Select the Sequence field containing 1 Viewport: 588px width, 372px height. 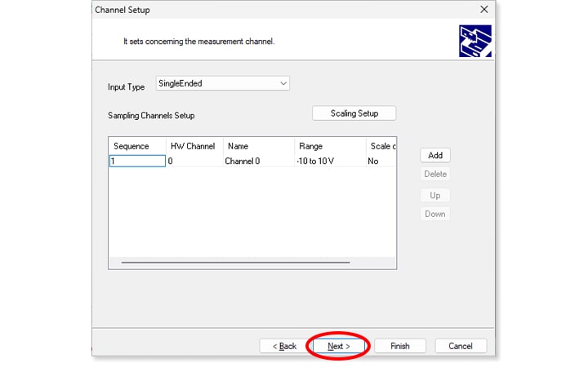(x=137, y=162)
